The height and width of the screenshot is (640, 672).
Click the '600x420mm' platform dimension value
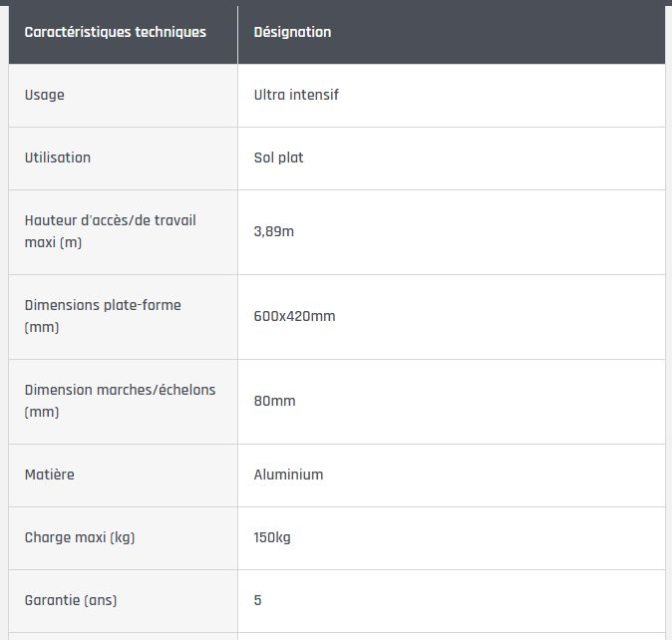pos(294,316)
